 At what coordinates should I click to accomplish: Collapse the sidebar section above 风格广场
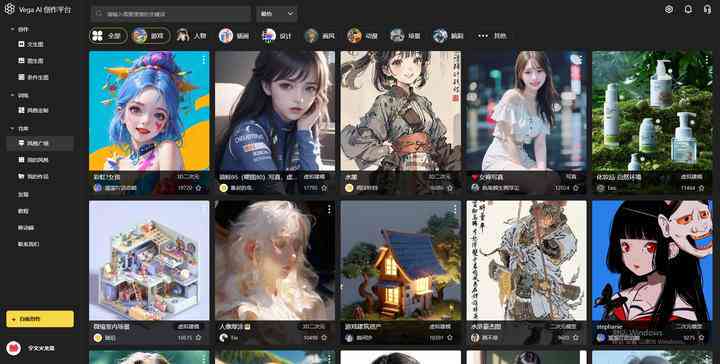[x=12, y=129]
